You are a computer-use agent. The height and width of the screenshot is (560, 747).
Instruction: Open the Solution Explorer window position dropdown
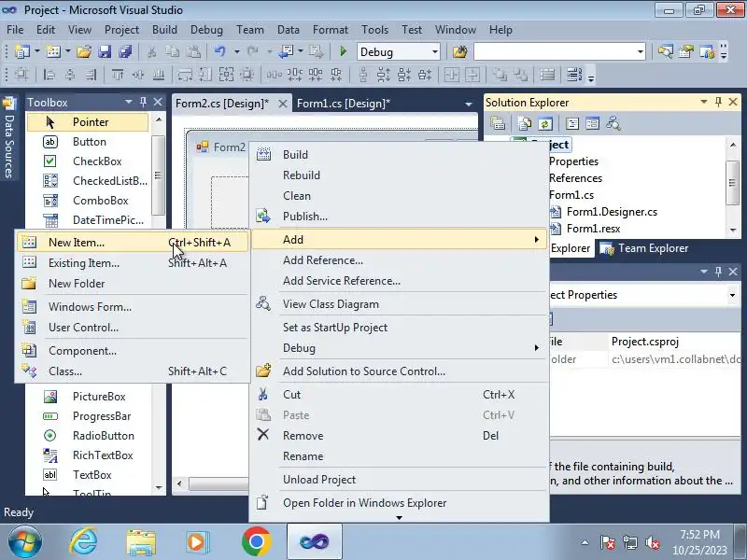(704, 102)
